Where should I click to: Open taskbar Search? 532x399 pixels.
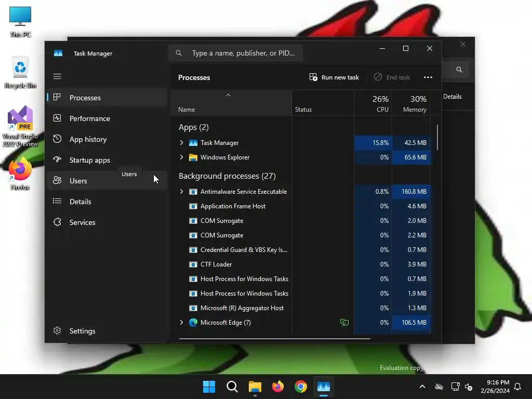(x=232, y=387)
